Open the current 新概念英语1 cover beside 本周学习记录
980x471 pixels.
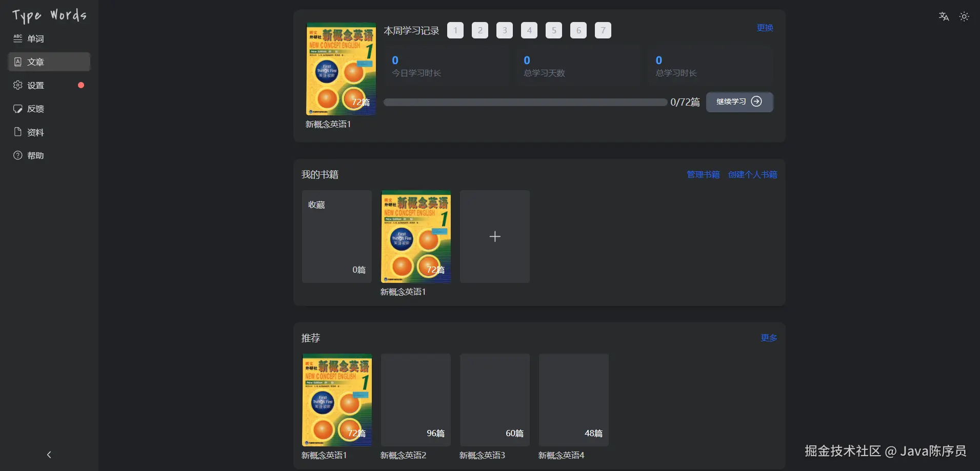pos(341,69)
